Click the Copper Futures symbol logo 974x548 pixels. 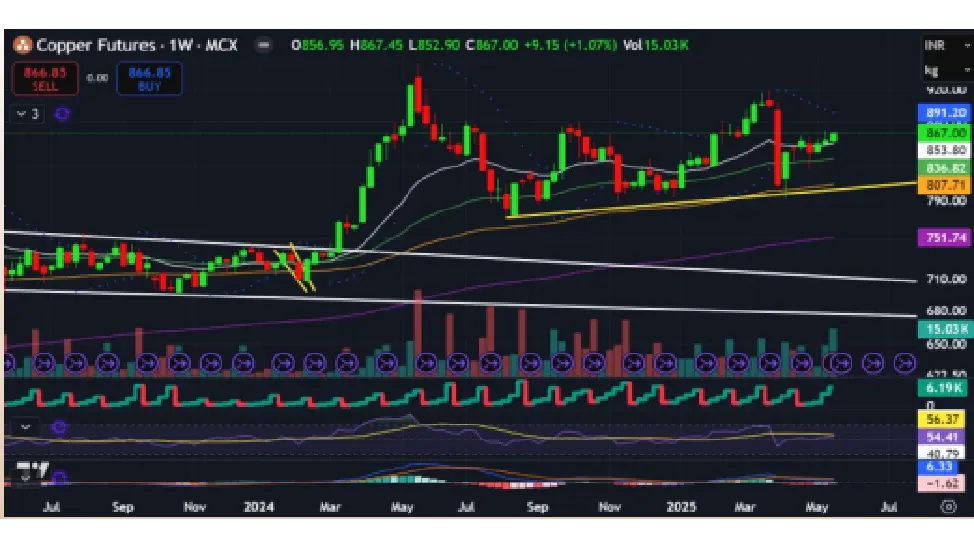(22, 45)
